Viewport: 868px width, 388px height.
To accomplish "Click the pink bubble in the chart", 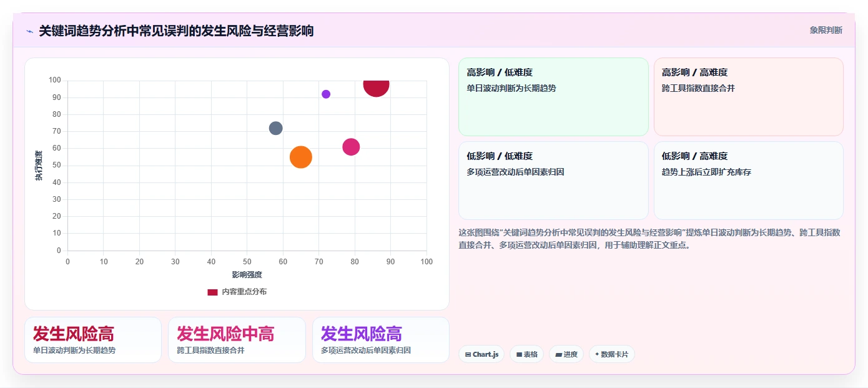I will click(x=351, y=147).
